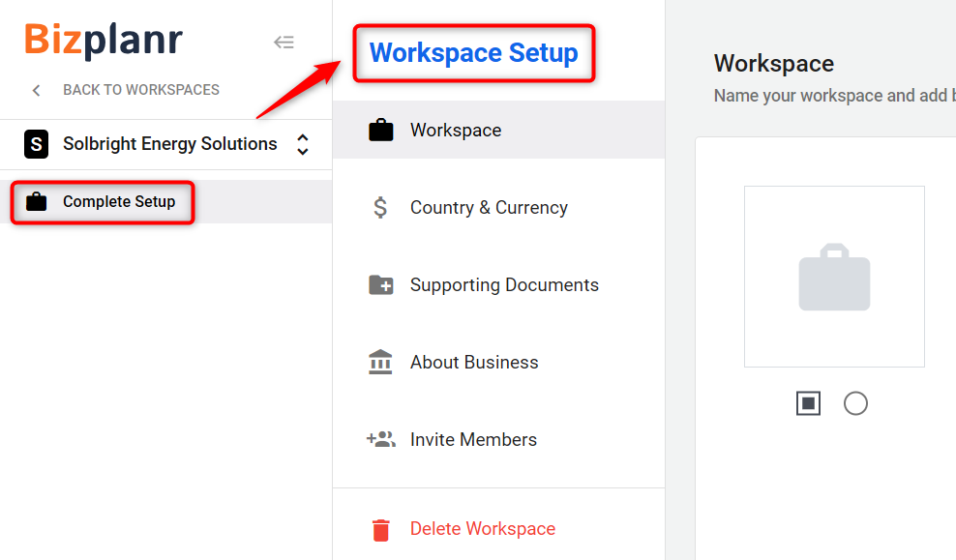Screen dimensions: 956x560
Task: Click the dollar sign icon
Action: 380,207
